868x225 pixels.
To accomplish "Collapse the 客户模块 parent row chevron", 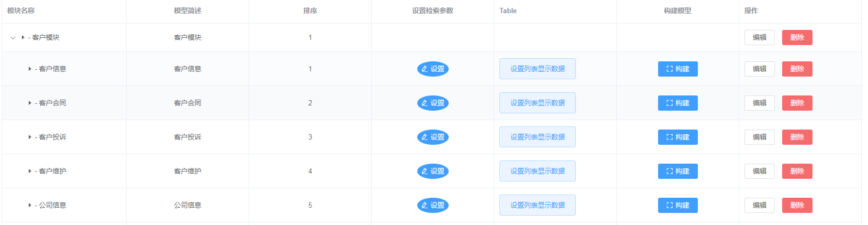I will 13,38.
